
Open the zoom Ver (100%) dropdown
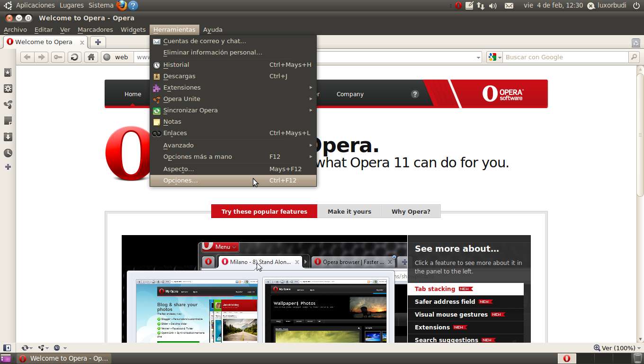[x=617, y=348]
